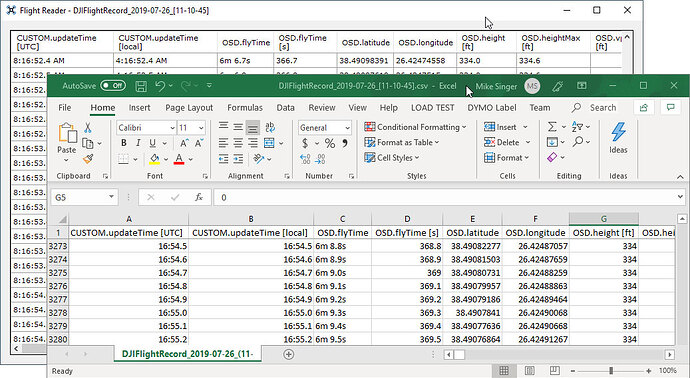Click the Accounting dollar format icon
690x378 pixels.
pos(305,143)
